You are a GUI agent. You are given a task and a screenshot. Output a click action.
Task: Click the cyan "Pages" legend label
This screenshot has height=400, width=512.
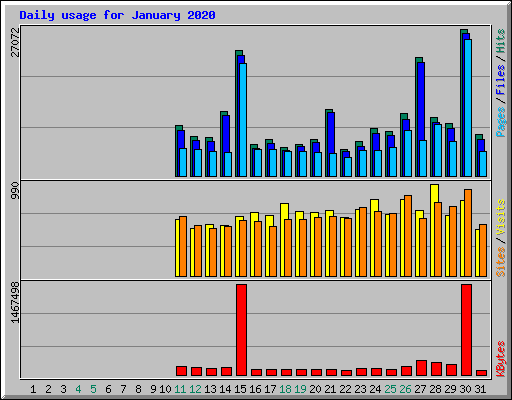500,122
